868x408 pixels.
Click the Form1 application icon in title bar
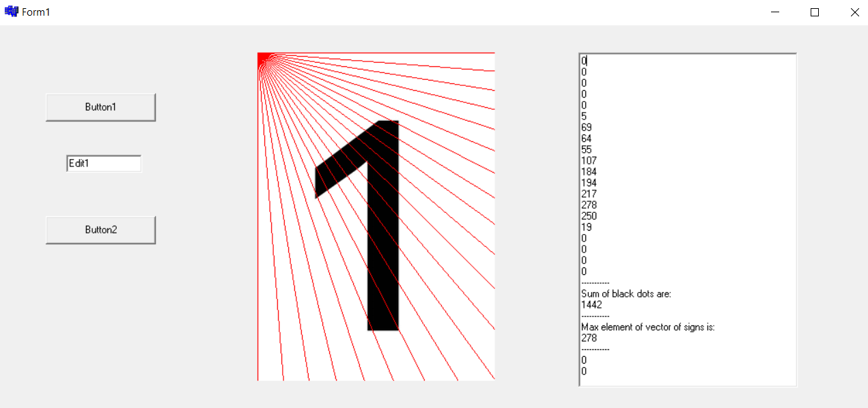[x=11, y=12]
